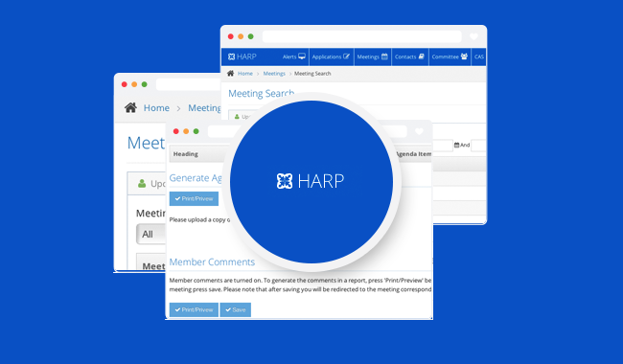Open the CAS menu item
623x364 pixels.
[x=479, y=57]
